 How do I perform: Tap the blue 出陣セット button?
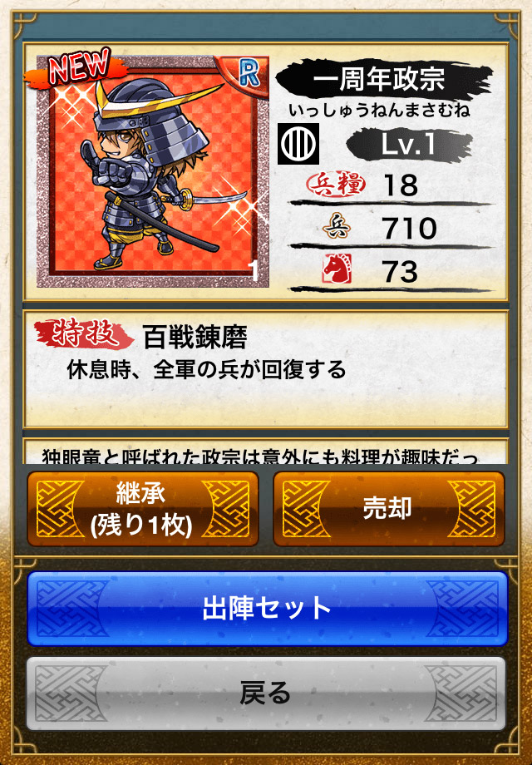(x=267, y=609)
